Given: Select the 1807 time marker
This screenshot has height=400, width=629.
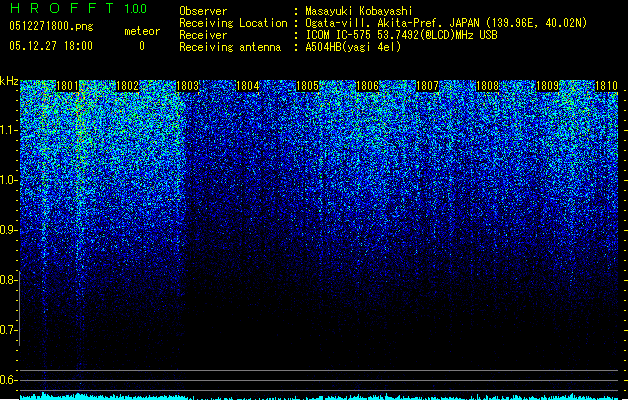Looking at the screenshot, I should (428, 86).
